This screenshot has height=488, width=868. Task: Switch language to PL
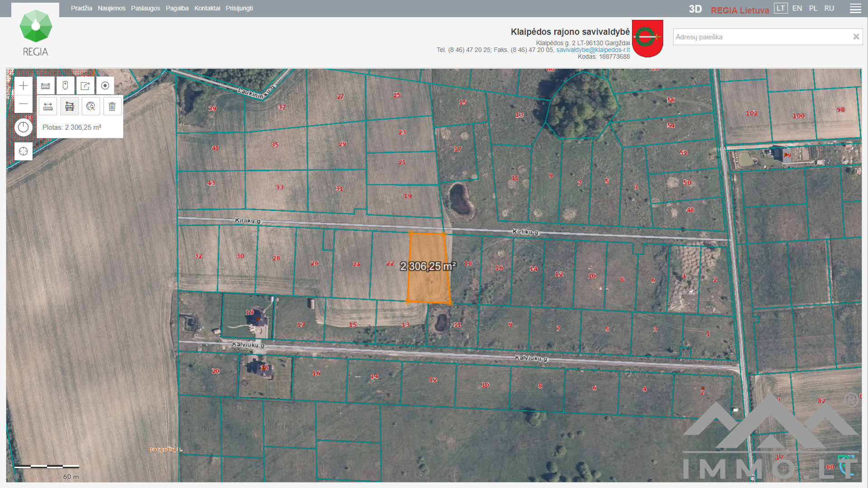pyautogui.click(x=813, y=8)
